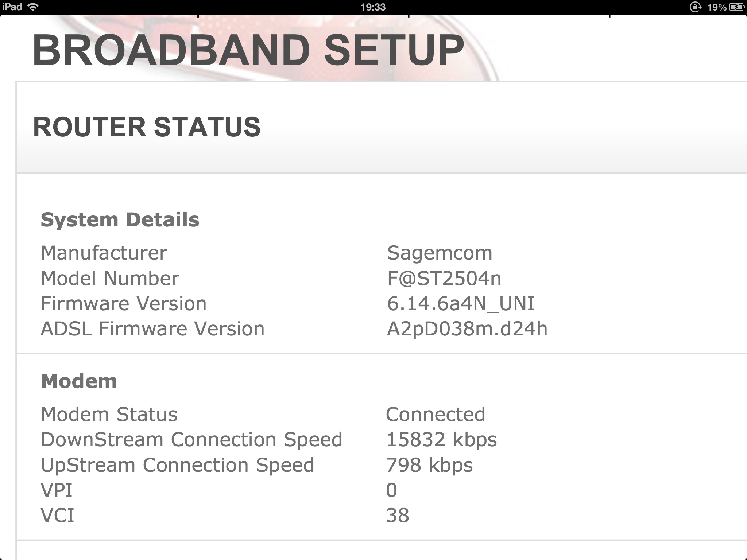
Task: Click the BROADBAND SETUP page title
Action: pos(248,51)
